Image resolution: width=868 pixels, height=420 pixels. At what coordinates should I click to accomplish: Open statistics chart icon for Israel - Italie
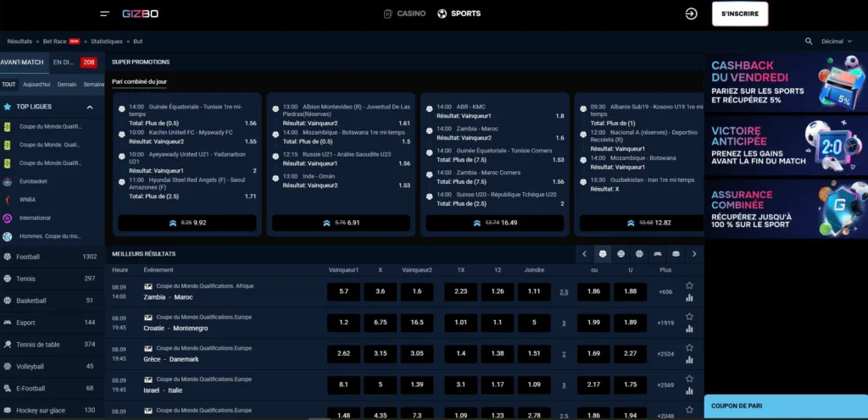[x=689, y=392]
